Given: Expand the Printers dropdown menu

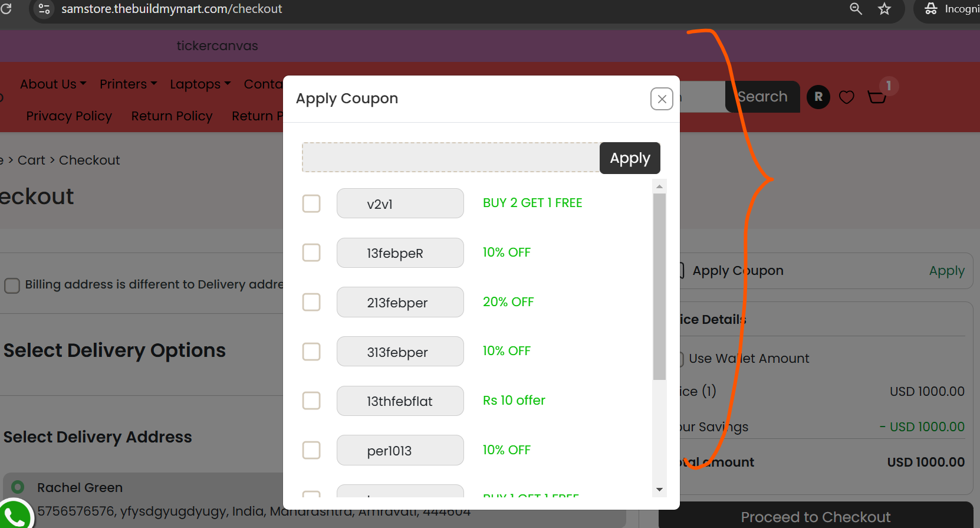Looking at the screenshot, I should (128, 84).
